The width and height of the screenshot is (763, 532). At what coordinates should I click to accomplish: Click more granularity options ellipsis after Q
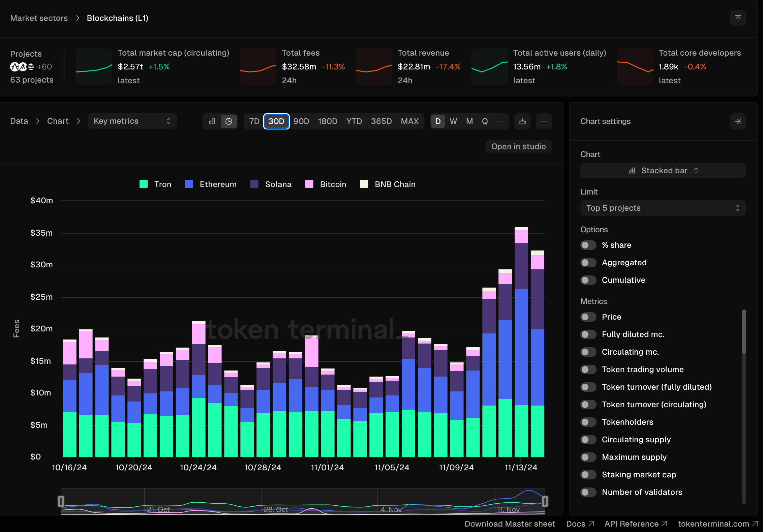point(500,121)
